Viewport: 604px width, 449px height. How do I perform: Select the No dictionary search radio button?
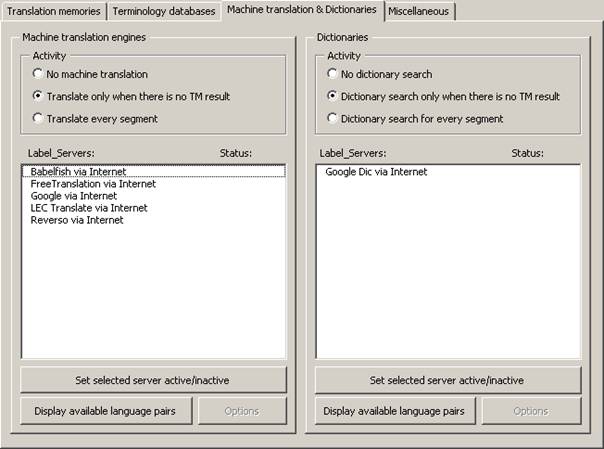[334, 74]
